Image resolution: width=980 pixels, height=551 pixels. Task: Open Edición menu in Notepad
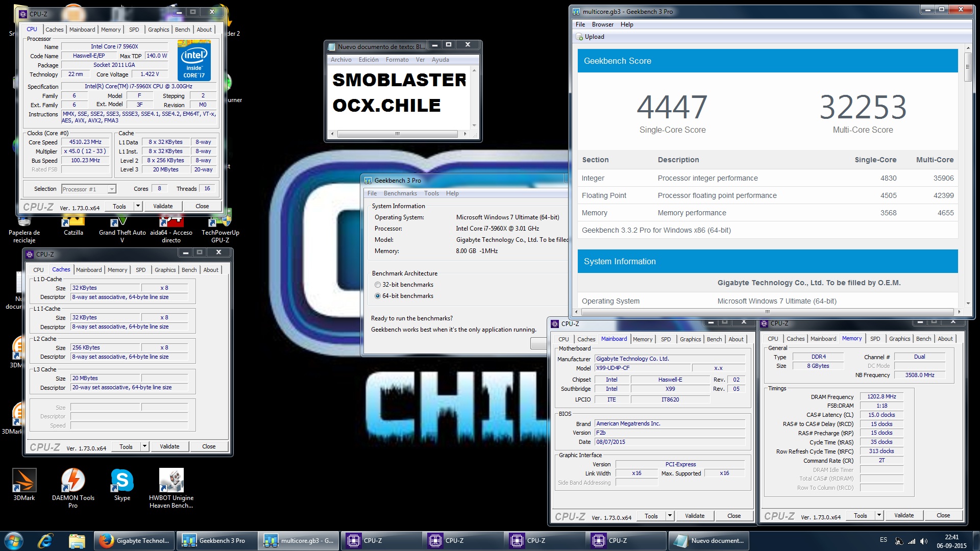(369, 60)
